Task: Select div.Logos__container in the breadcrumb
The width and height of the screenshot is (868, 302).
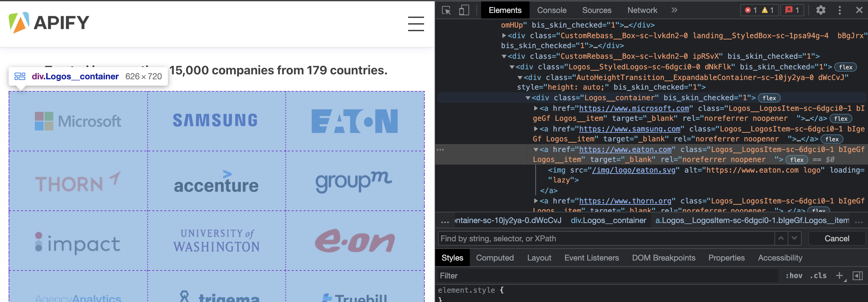Action: tap(608, 220)
